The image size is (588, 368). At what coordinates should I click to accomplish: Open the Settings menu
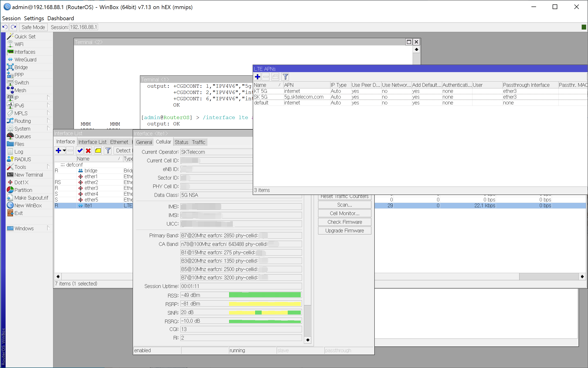tap(34, 18)
